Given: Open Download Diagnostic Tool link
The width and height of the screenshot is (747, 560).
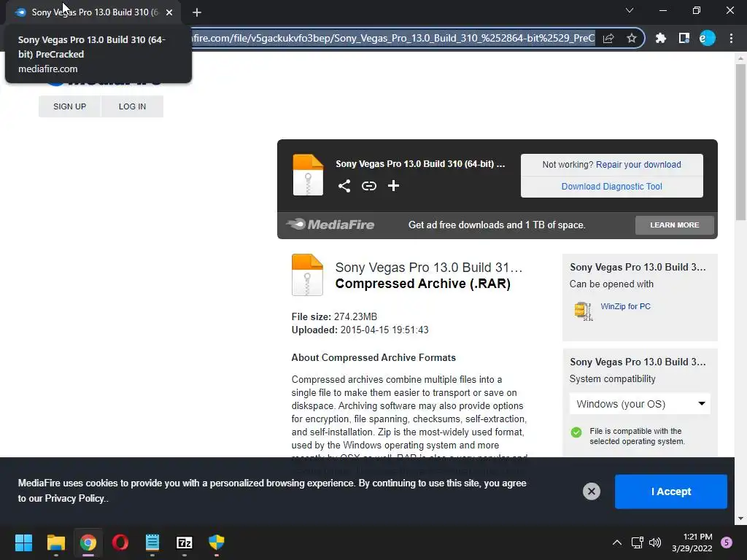Looking at the screenshot, I should coord(612,186).
